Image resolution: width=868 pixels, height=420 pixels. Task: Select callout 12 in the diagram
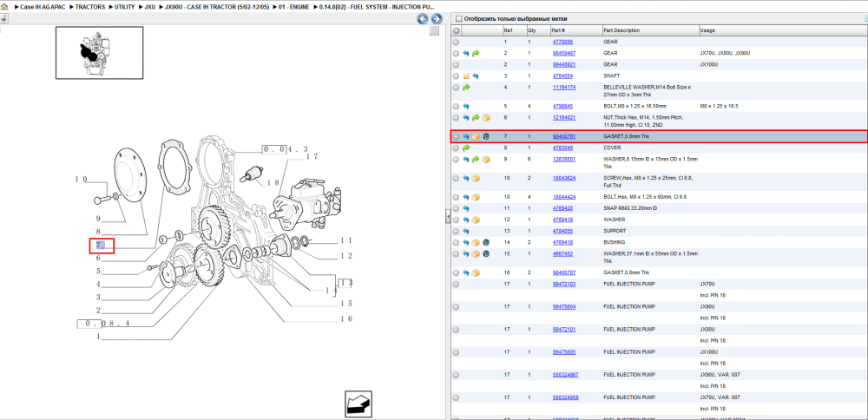click(346, 256)
